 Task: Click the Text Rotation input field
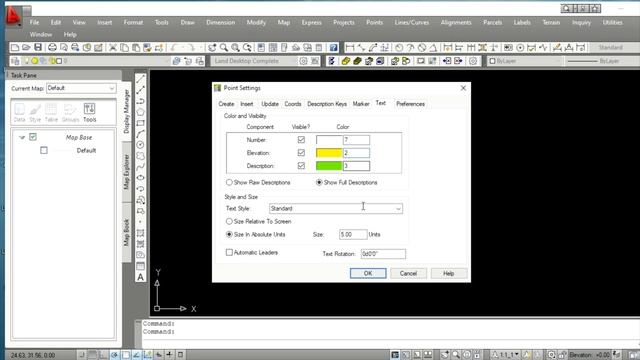(x=383, y=254)
